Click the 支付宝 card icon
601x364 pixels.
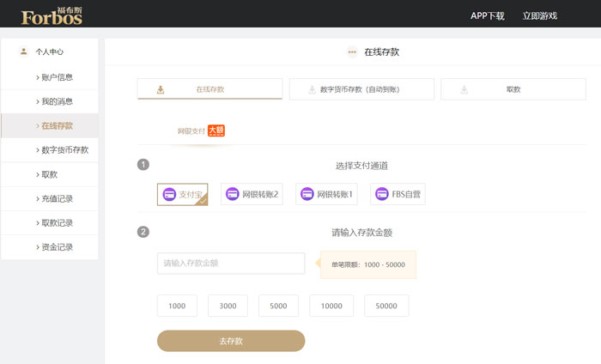170,194
